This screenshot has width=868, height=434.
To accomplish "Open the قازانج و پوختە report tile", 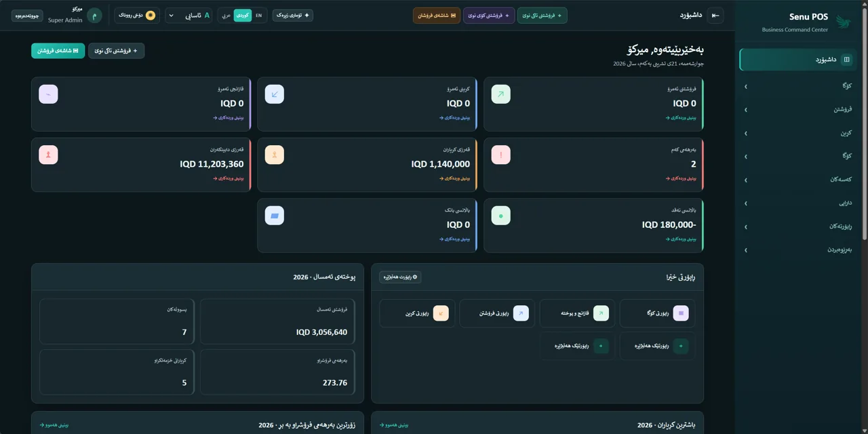I will [x=577, y=313].
